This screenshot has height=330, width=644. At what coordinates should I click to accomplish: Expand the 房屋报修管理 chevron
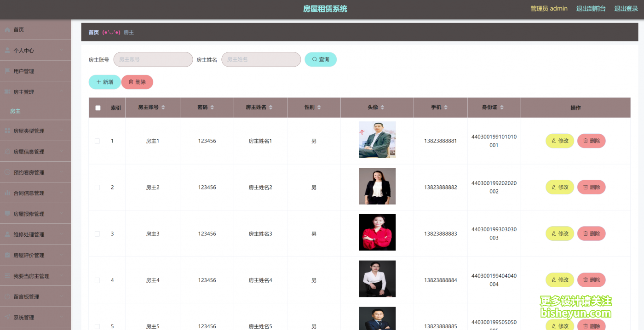pos(62,214)
